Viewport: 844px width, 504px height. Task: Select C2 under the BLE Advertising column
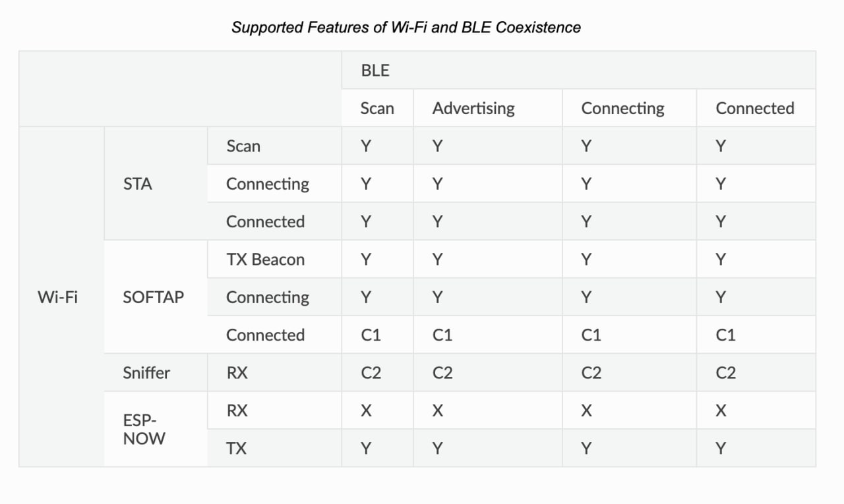(x=442, y=373)
